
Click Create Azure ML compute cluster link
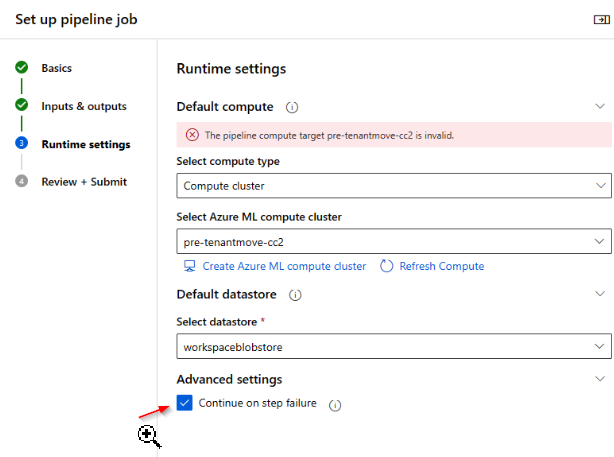[284, 266]
